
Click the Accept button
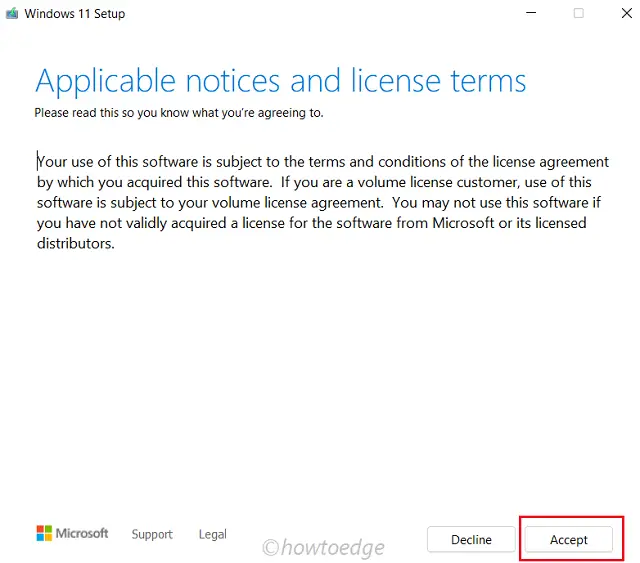tap(569, 539)
